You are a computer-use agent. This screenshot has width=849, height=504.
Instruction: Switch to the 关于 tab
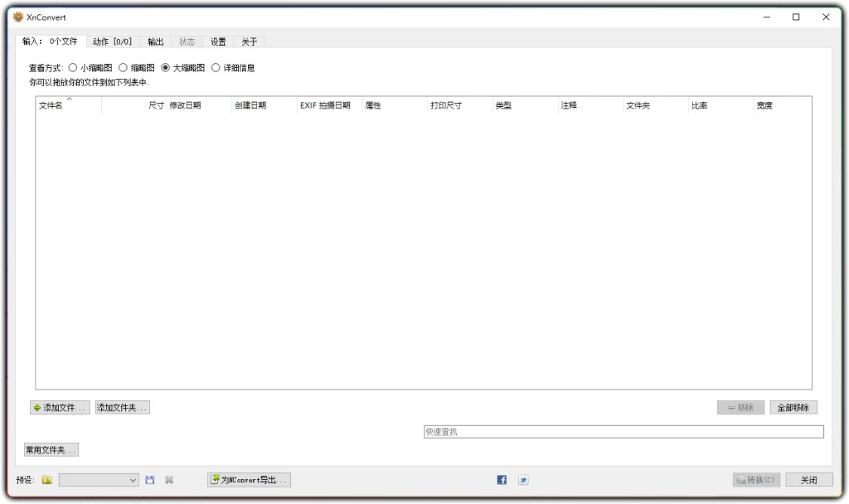tap(249, 41)
